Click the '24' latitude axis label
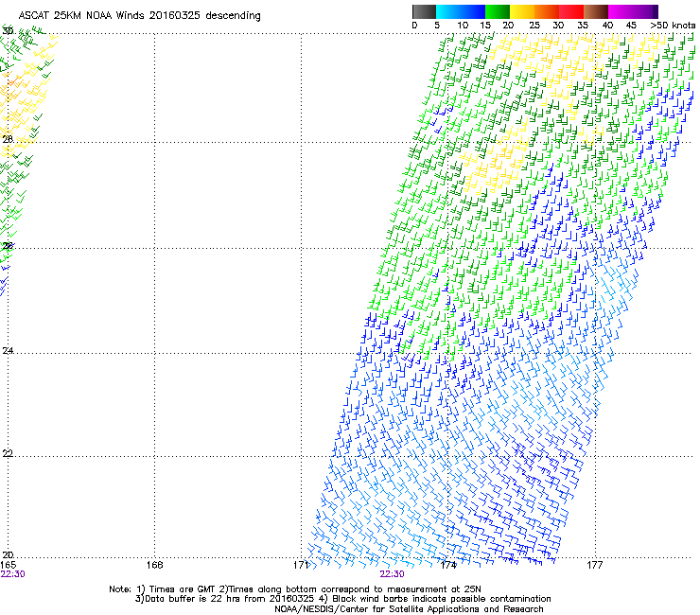 (x=8, y=351)
